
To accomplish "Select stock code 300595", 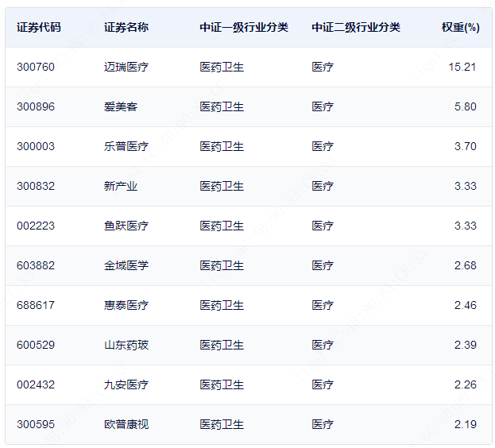I will click(35, 425).
